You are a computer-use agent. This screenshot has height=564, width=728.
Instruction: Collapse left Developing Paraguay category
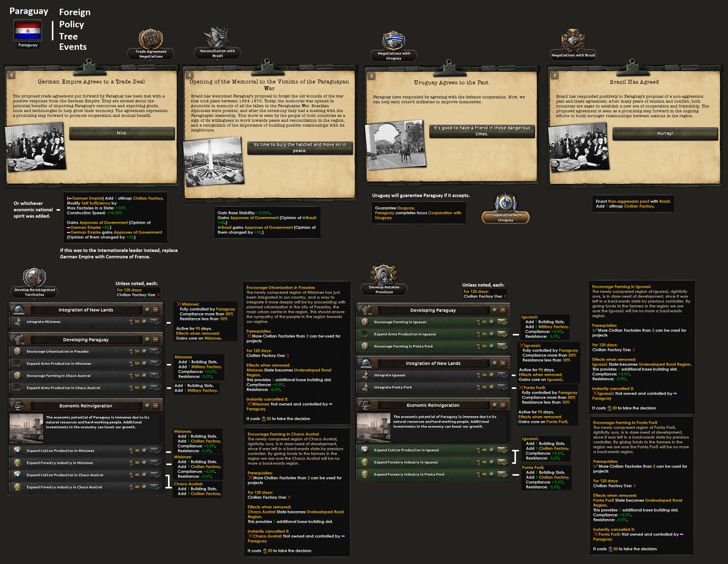point(156,340)
